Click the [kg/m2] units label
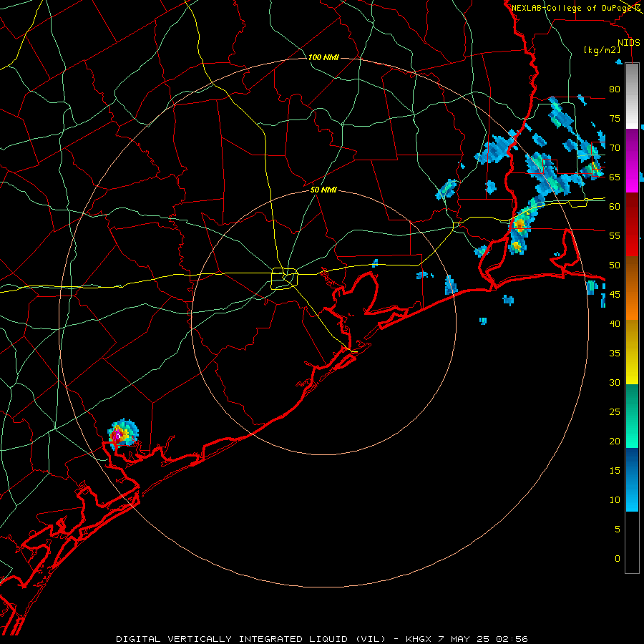 pos(602,50)
